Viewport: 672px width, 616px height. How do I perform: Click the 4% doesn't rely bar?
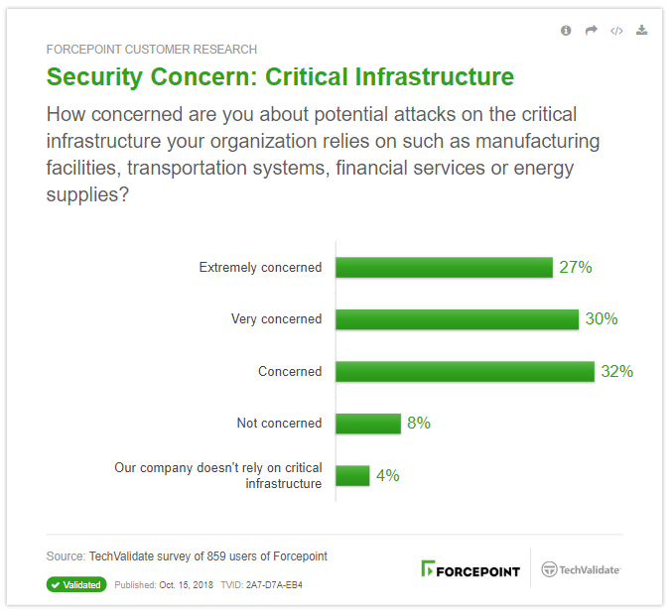coord(352,475)
